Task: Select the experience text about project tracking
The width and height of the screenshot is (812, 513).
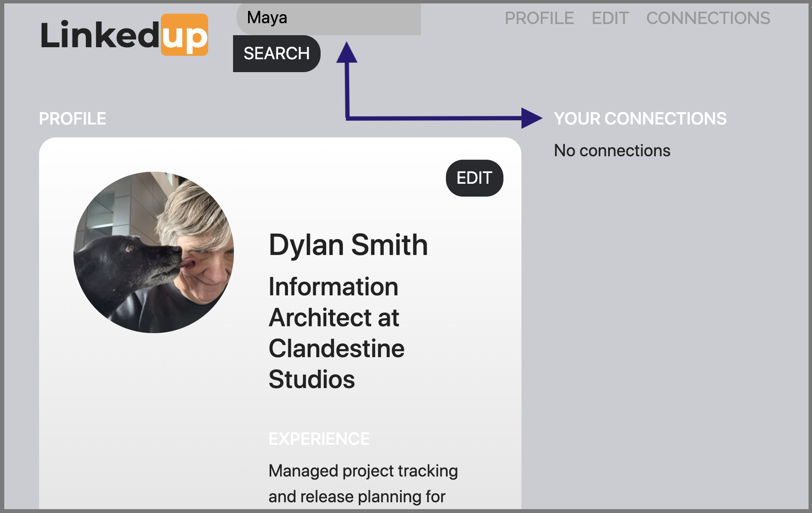Action: pos(363,483)
